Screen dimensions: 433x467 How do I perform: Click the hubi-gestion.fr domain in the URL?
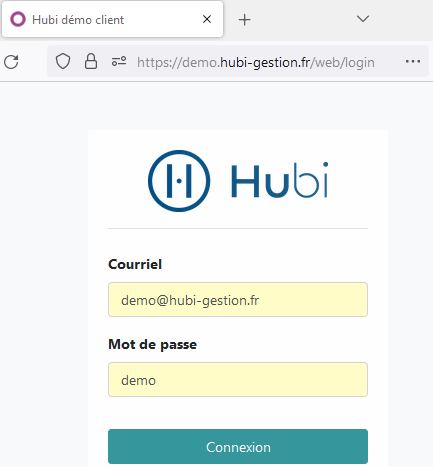tap(265, 62)
